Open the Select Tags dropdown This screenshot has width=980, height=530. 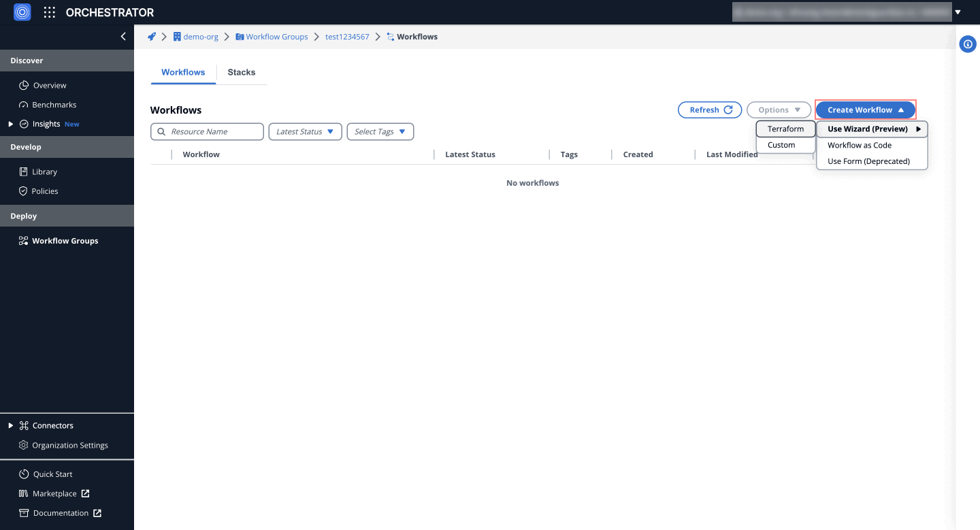[380, 132]
